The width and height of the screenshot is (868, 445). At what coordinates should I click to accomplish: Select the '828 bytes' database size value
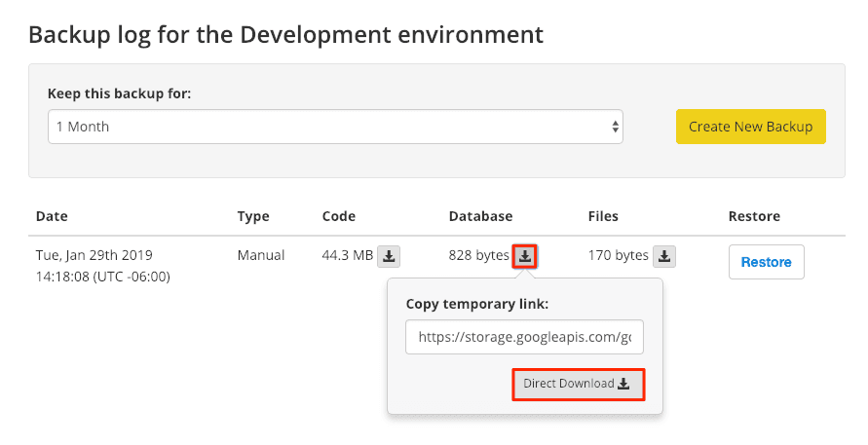tap(479, 255)
